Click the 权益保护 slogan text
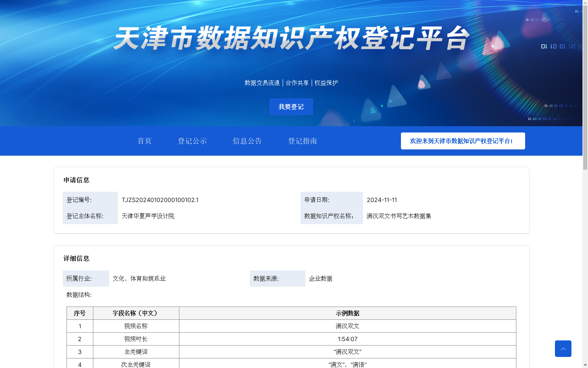Viewport: 588px width, 368px height. (326, 83)
